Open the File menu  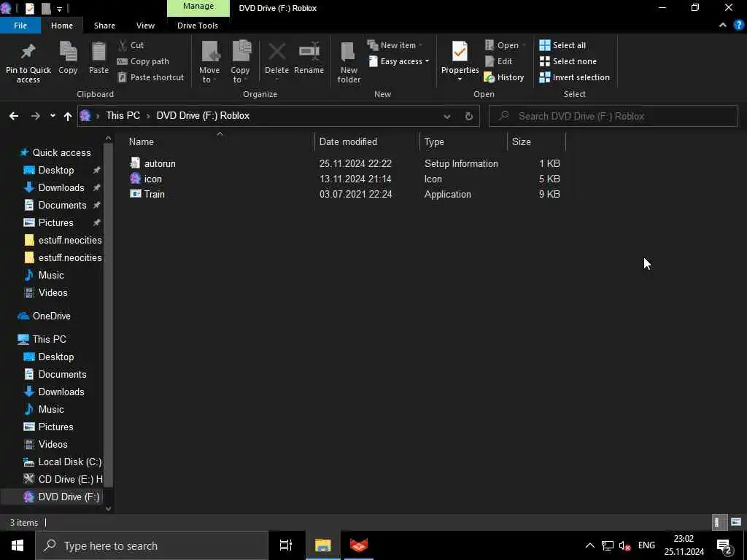(x=20, y=26)
